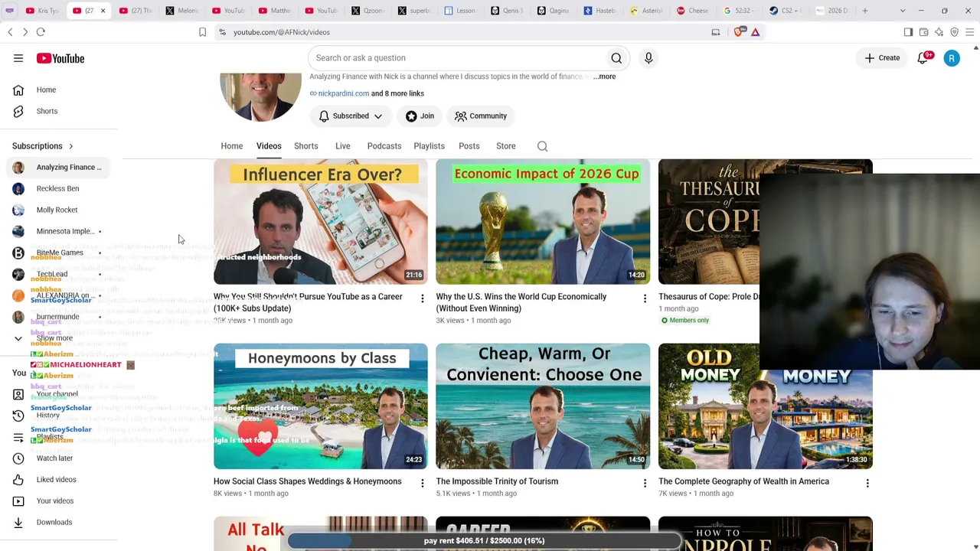The image size is (980, 551).
Task: Expand the channel description with ...more
Action: [x=604, y=77]
